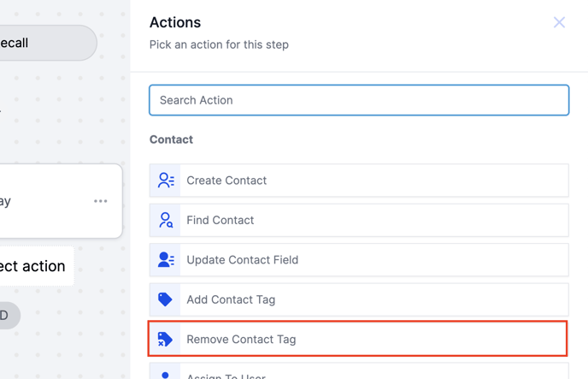Click the grey END pill on canvas
The image size is (588, 379).
click(x=9, y=316)
